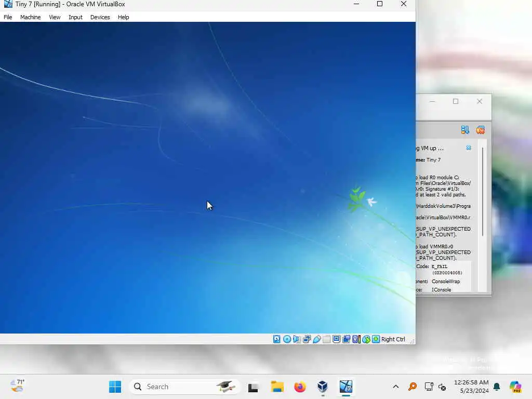The height and width of the screenshot is (399, 532).
Task: Open the Machine menu
Action: (30, 17)
